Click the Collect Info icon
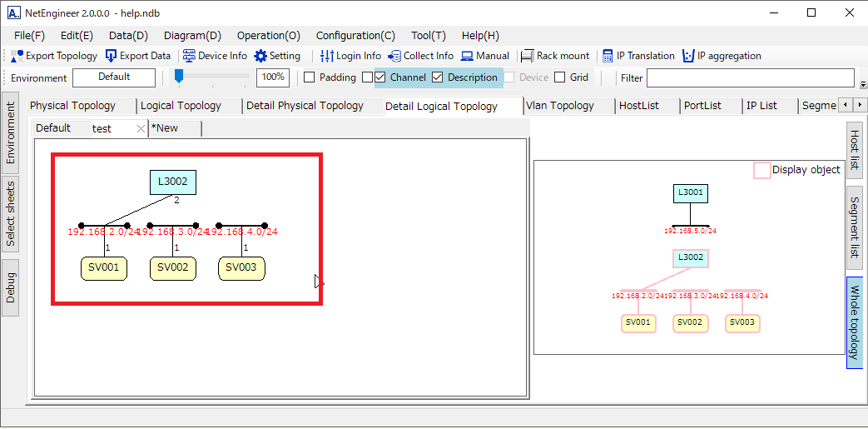The image size is (868, 429). tap(394, 56)
